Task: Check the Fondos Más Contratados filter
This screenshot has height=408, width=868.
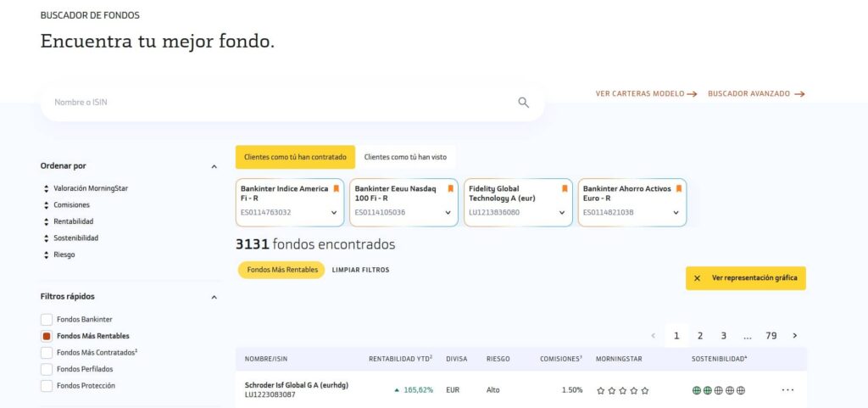Action: (47, 353)
